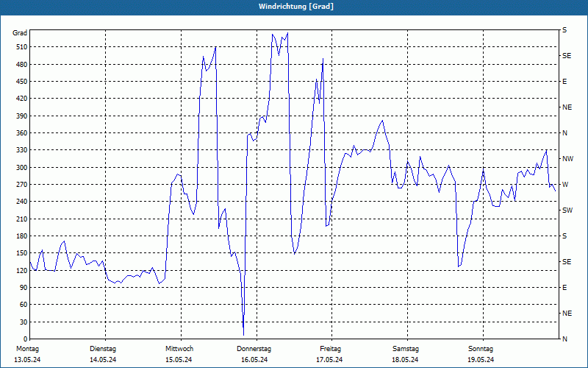Select the "Grad" axis unit label

pyautogui.click(x=20, y=33)
